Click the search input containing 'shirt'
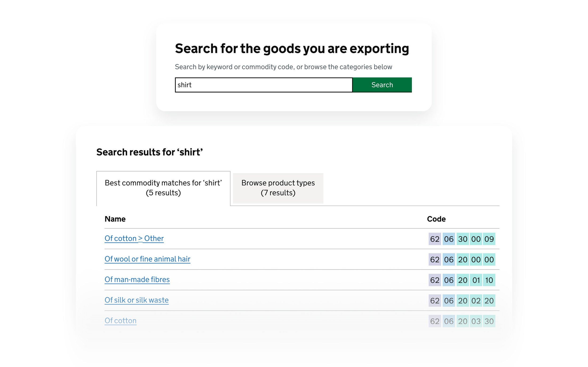Image resolution: width=588 pixels, height=367 pixels. (263, 85)
